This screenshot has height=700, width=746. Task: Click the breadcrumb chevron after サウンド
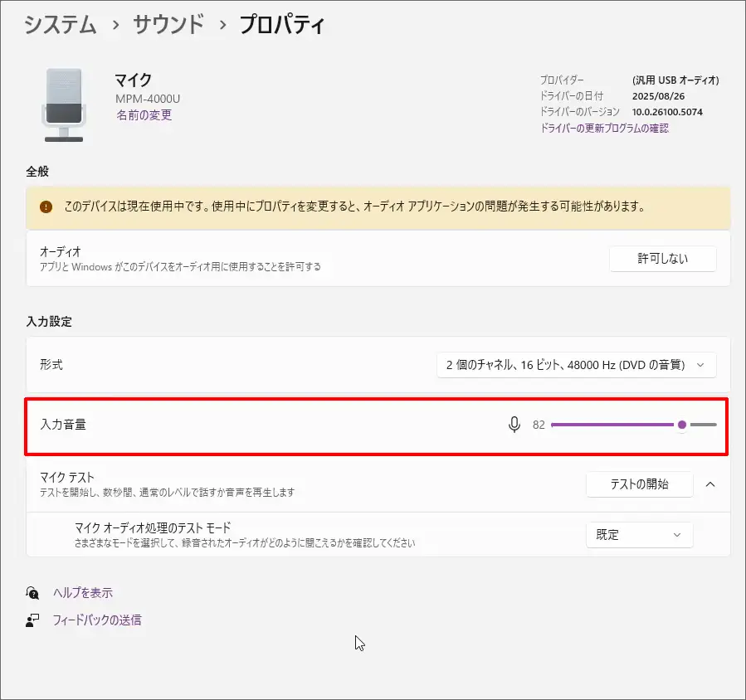point(222,26)
